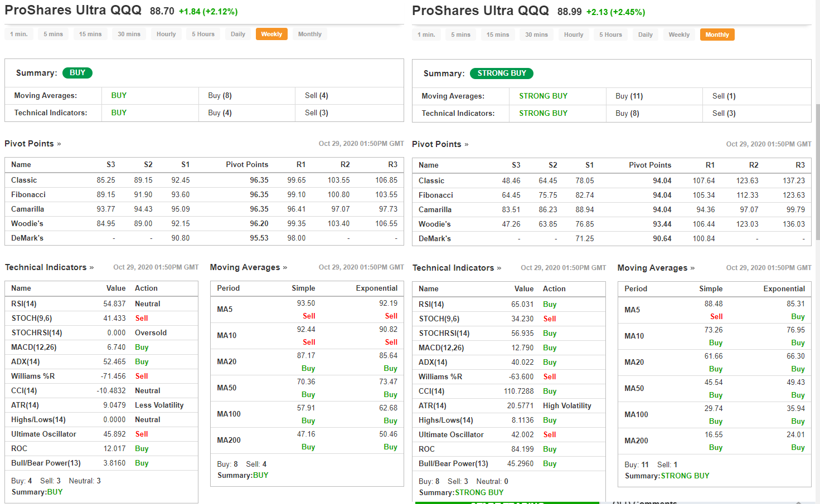The width and height of the screenshot is (820, 504).
Task: Click the STOCHRSI(14) Oversold action
Action: click(151, 333)
